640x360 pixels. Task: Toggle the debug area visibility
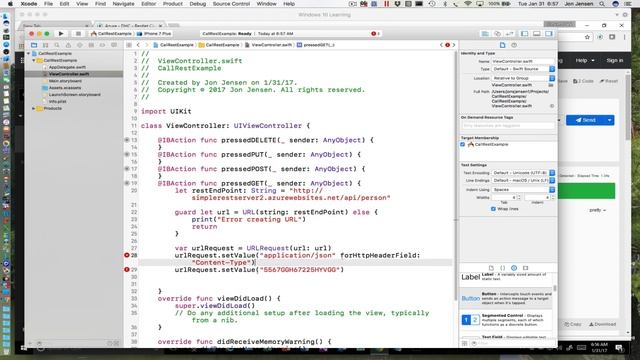537,33
